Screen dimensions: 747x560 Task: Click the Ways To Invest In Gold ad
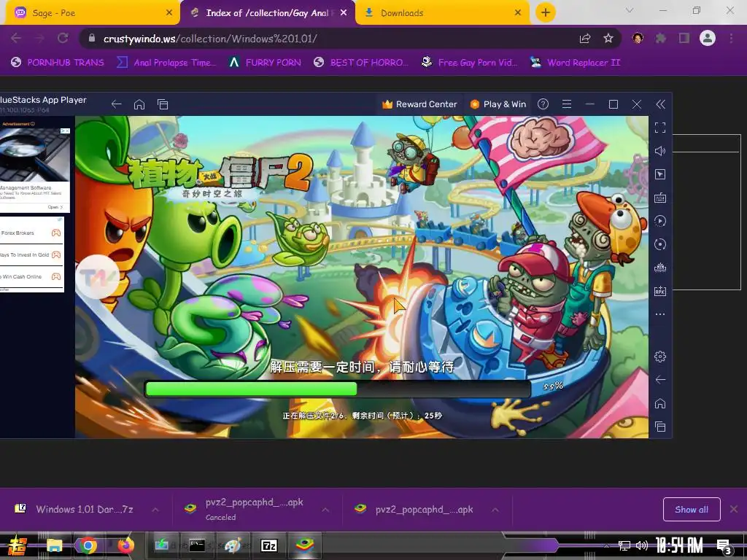pyautogui.click(x=24, y=254)
